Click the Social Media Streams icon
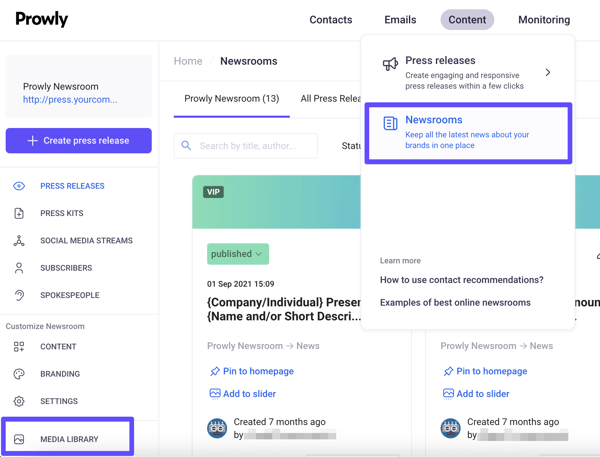600x457 pixels. (x=19, y=240)
